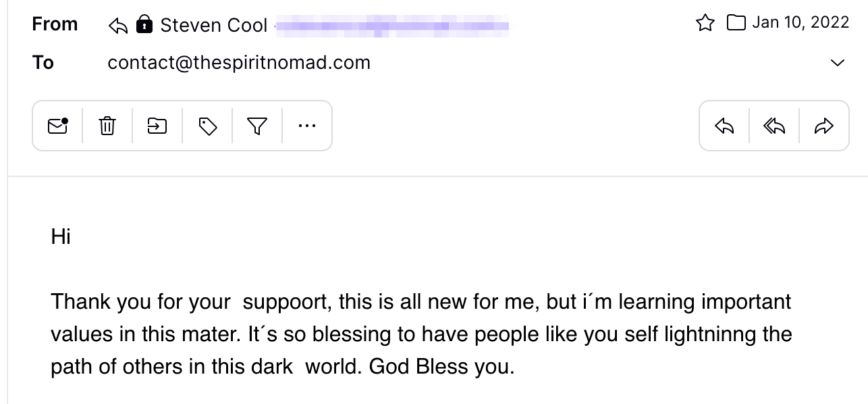Forward this email message

coord(824,126)
